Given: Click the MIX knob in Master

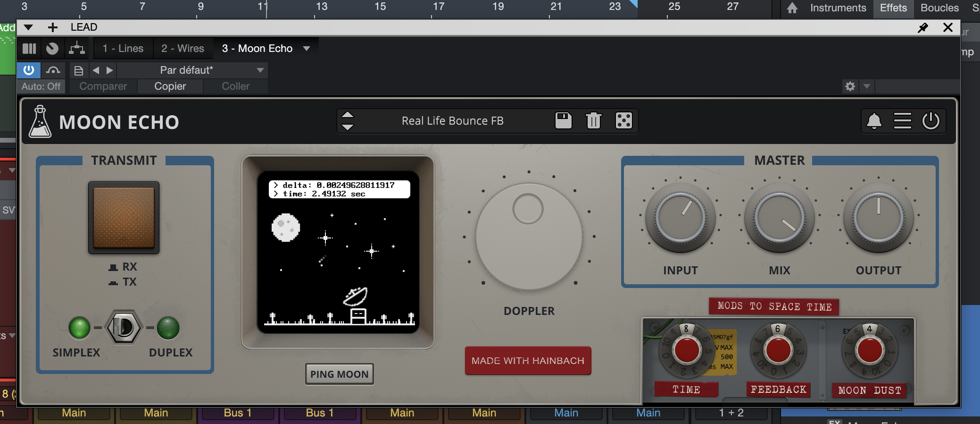Looking at the screenshot, I should coord(780,219).
